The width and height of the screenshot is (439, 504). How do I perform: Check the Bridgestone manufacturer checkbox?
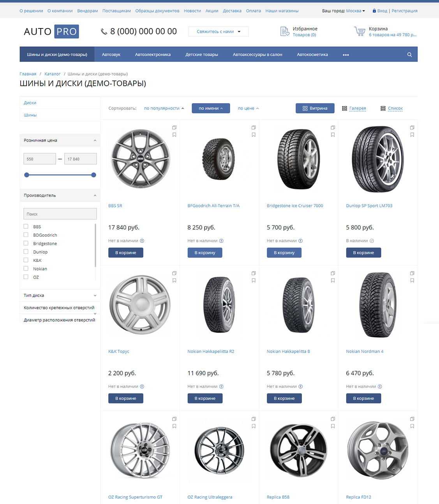coord(26,243)
